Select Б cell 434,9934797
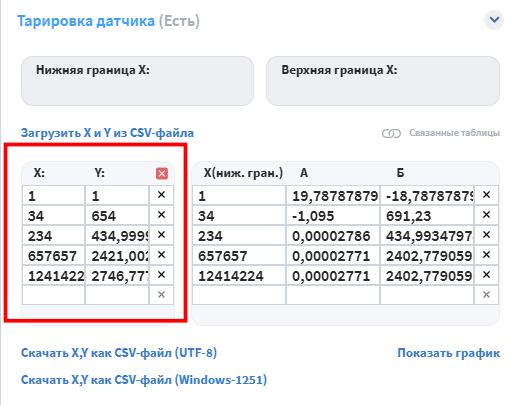The height and width of the screenshot is (405, 522). [427, 235]
